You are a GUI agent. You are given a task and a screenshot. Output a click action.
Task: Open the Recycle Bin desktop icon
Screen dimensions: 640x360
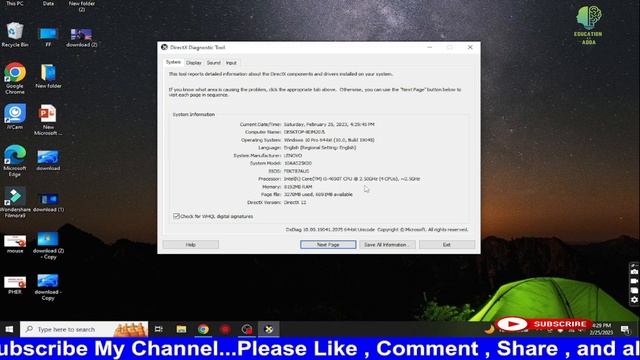click(15, 35)
